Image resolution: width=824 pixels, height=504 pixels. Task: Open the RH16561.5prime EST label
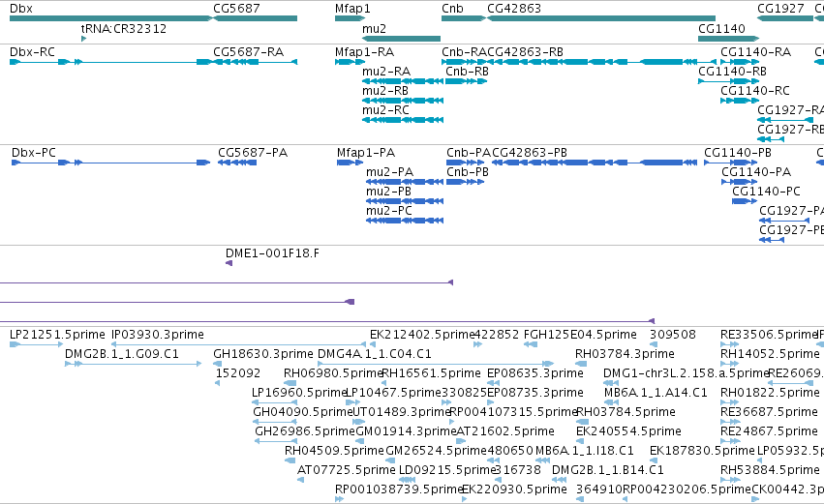click(x=431, y=373)
